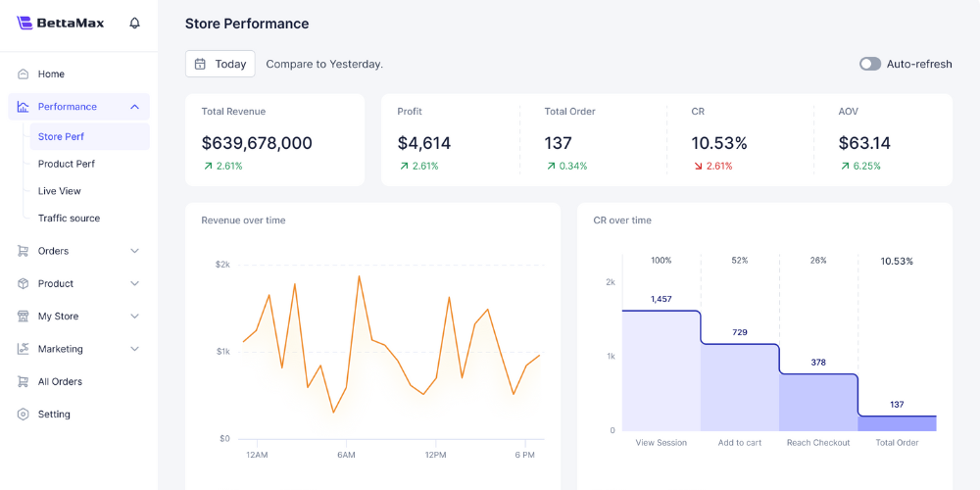Expand the Orders submenu chevron

click(x=134, y=251)
